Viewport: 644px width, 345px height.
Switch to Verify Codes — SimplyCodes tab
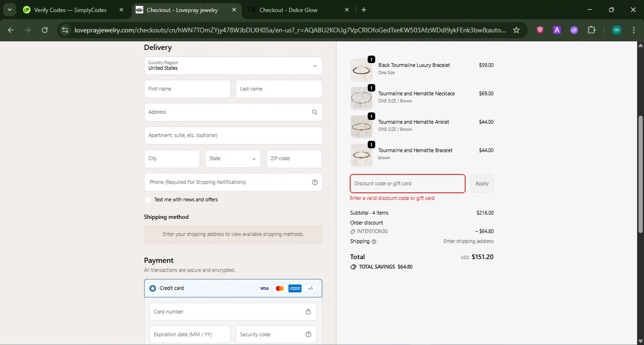(x=70, y=10)
